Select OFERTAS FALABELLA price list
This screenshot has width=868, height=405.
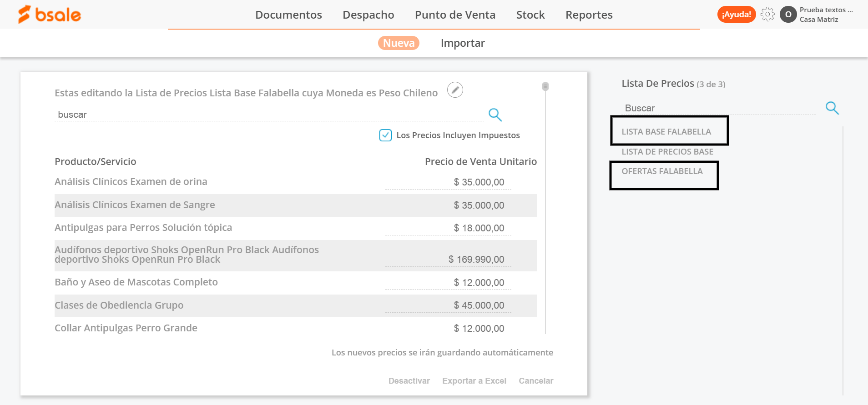tap(662, 171)
